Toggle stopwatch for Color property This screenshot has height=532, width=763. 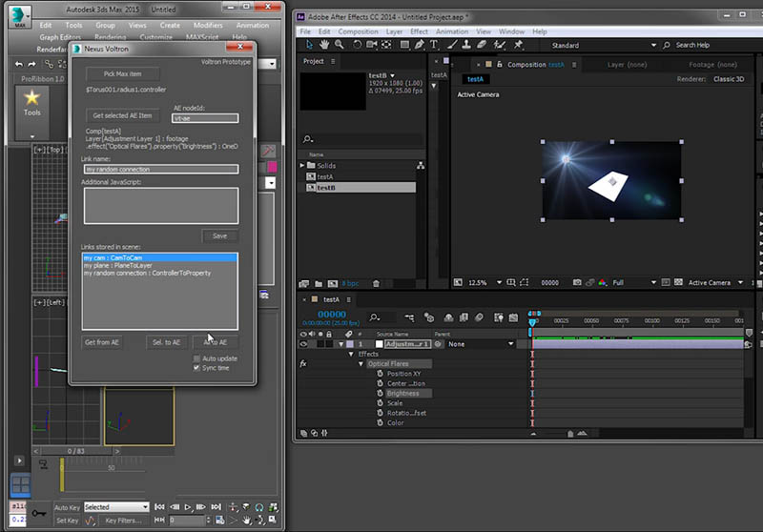point(380,422)
